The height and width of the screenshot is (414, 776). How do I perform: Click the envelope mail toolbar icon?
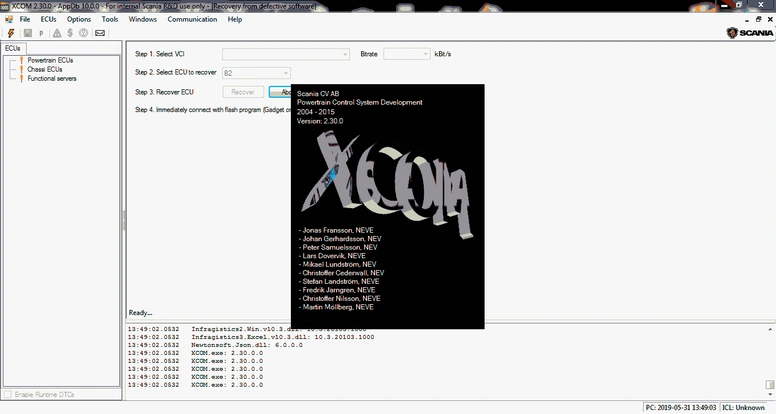[x=99, y=33]
